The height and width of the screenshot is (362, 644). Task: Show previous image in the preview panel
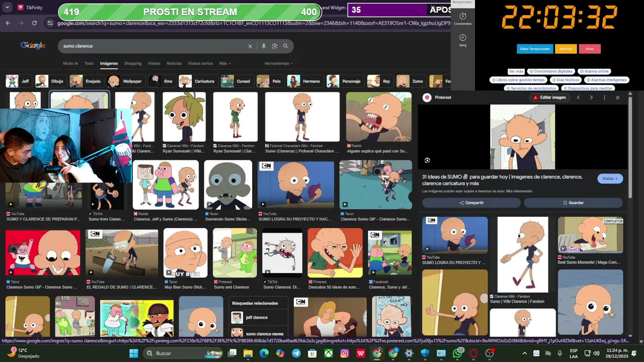578,98
